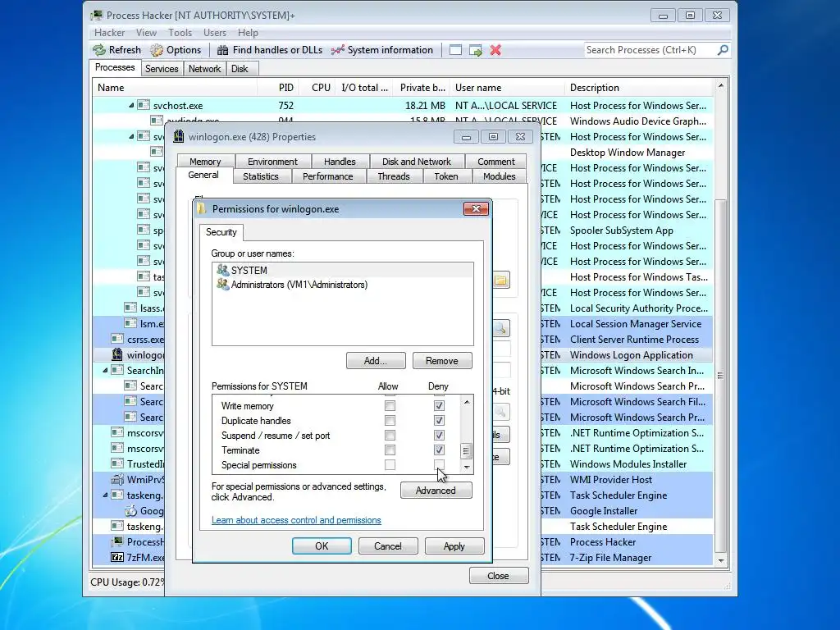Click the Google Installer process icon

coord(130,510)
